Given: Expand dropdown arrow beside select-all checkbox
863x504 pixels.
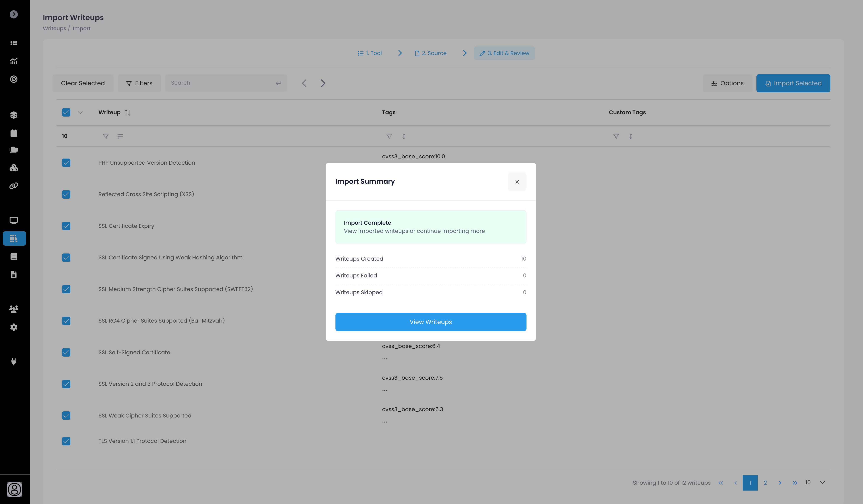Looking at the screenshot, I should 80,113.
